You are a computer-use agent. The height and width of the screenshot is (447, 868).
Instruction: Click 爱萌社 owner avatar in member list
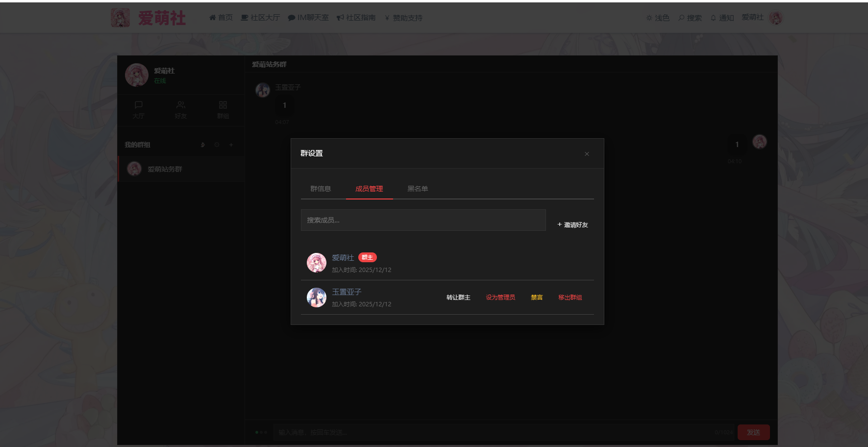click(317, 263)
